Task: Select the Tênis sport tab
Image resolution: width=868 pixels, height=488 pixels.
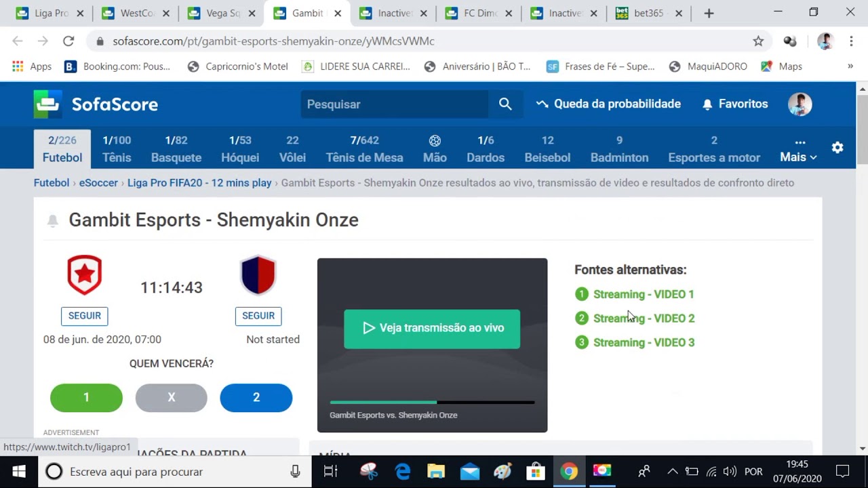Action: point(117,149)
